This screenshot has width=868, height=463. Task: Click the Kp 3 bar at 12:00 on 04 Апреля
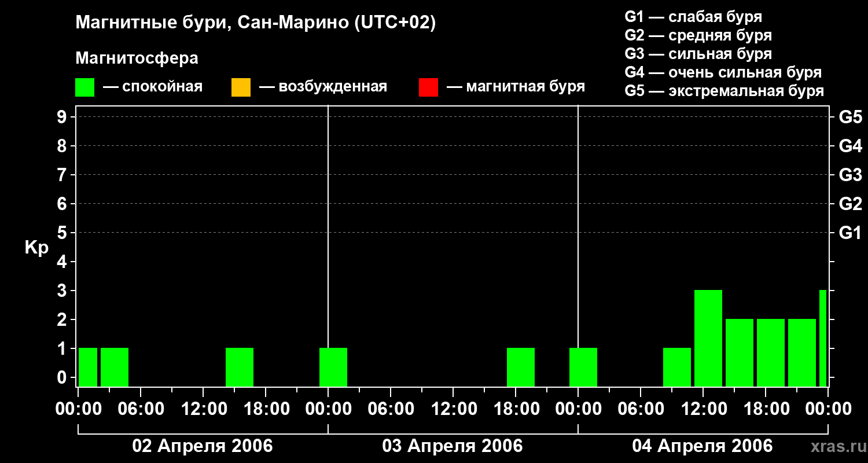tap(708, 338)
